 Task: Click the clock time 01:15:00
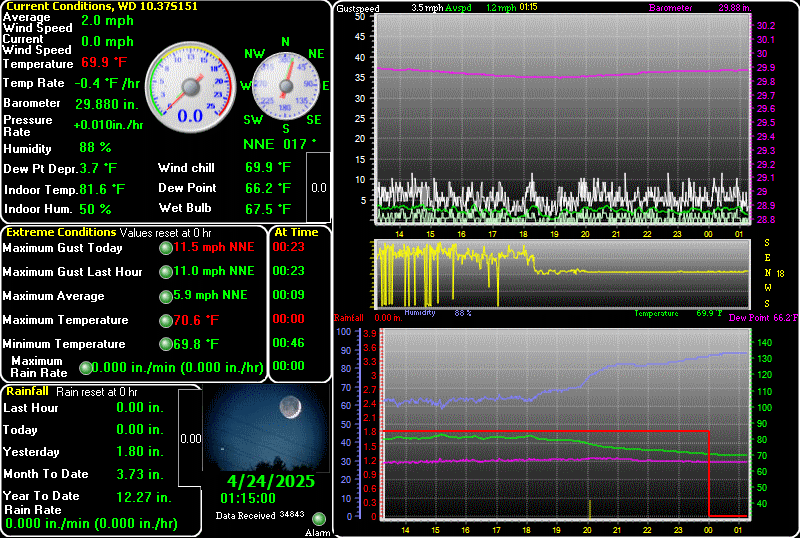click(248, 498)
